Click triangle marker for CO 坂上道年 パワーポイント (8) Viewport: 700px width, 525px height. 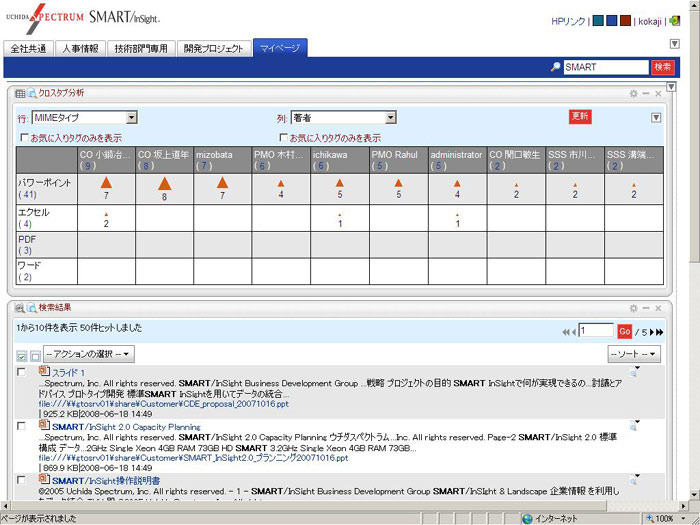coord(165,183)
